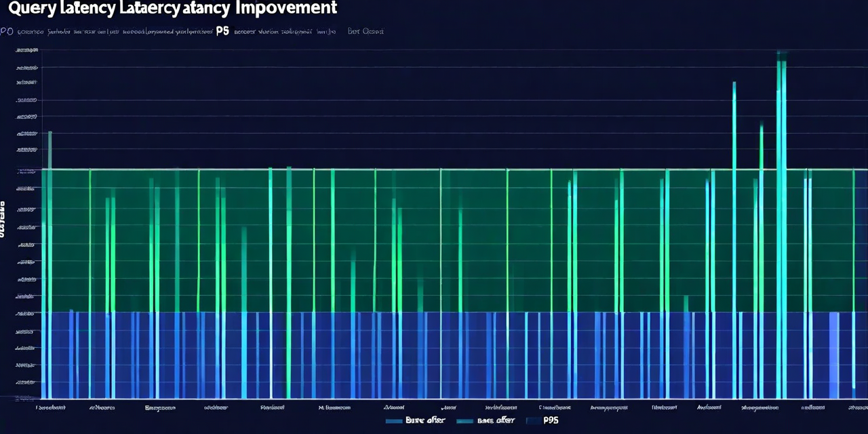Click the bottom y-axis tick label
The image size is (868, 434).
click(x=26, y=399)
